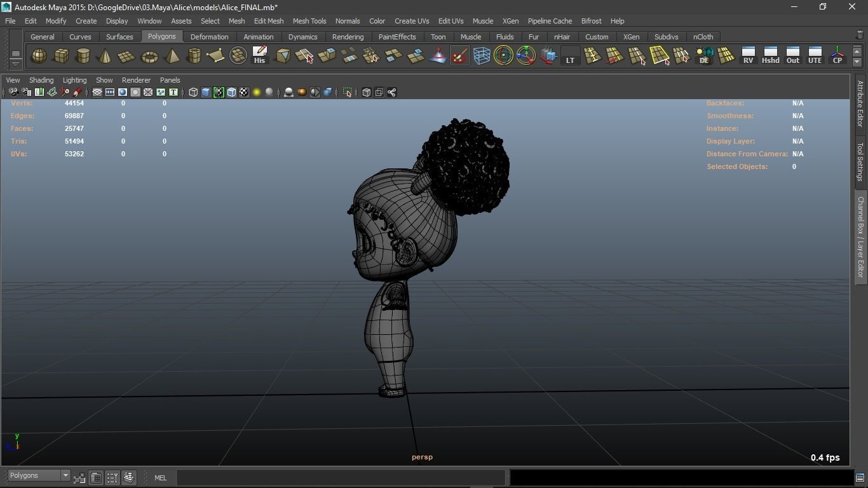Toggle textured display checker icon
The image size is (868, 488).
244,92
